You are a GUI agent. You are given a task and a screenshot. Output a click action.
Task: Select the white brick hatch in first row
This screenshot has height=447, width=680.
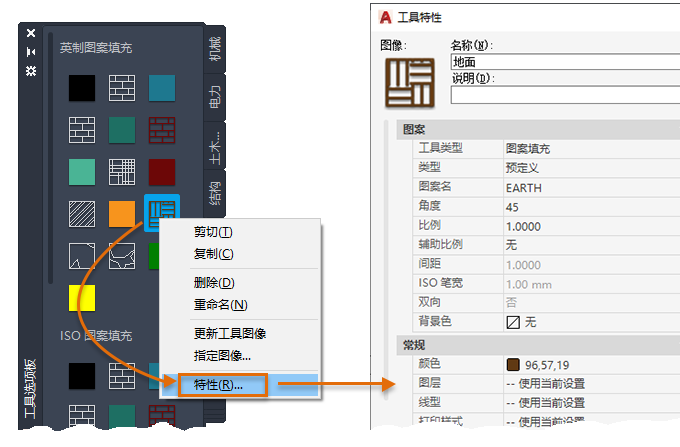(122, 88)
